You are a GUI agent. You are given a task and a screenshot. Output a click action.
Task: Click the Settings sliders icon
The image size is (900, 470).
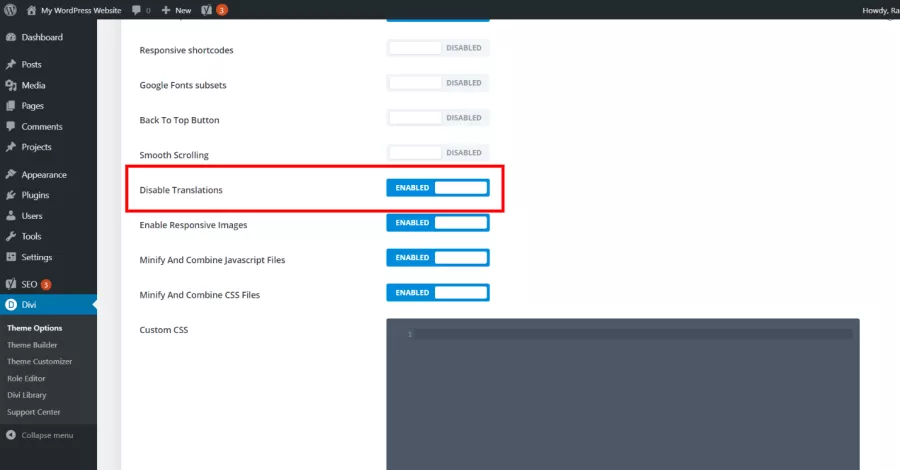(11, 257)
